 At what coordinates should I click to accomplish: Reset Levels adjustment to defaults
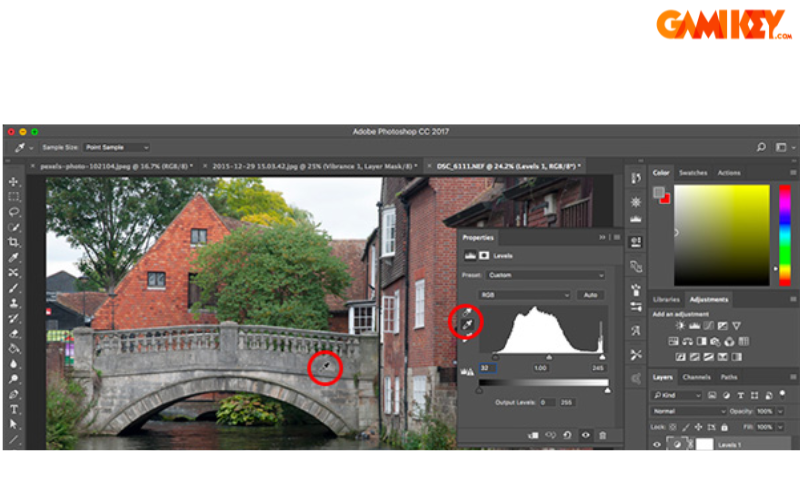tap(567, 435)
